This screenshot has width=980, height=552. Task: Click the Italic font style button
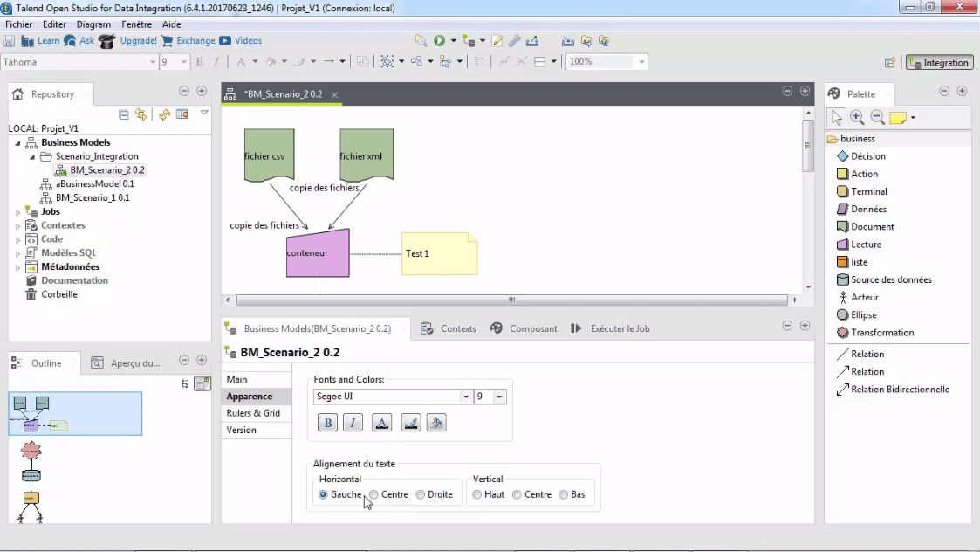click(x=353, y=424)
